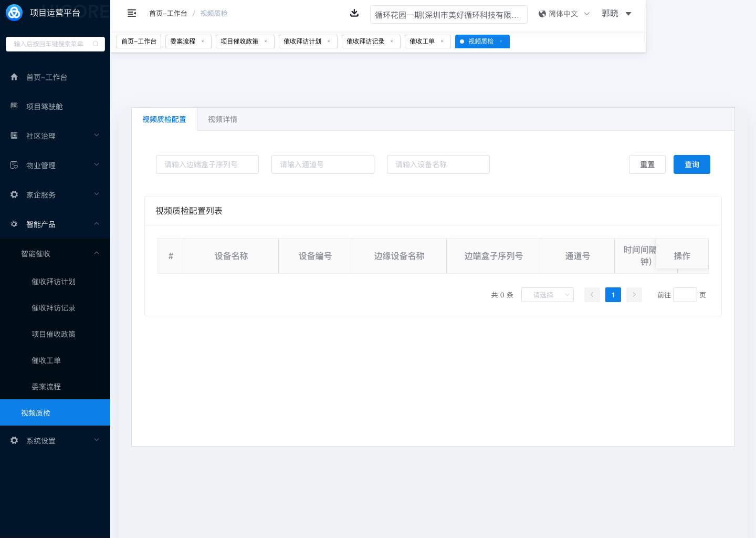Screen dimensions: 756x538
Task: Click the sidebar collapse hamburger icon
Action: (132, 13)
